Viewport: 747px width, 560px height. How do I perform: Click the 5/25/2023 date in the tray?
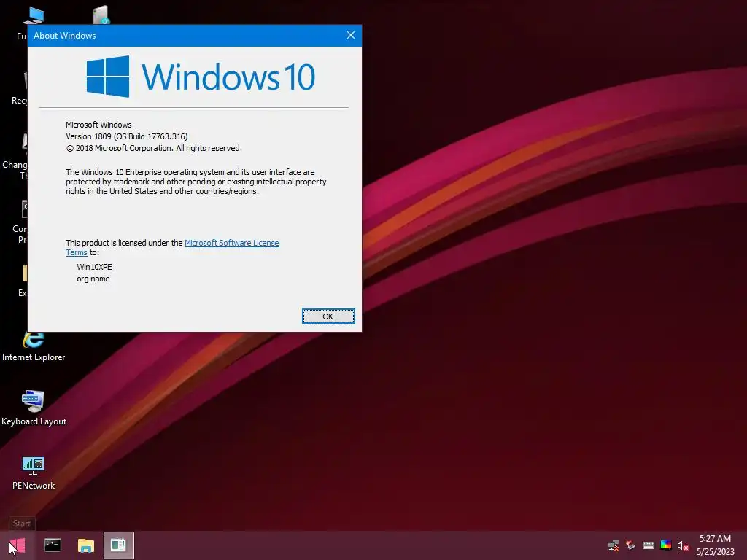(x=715, y=552)
